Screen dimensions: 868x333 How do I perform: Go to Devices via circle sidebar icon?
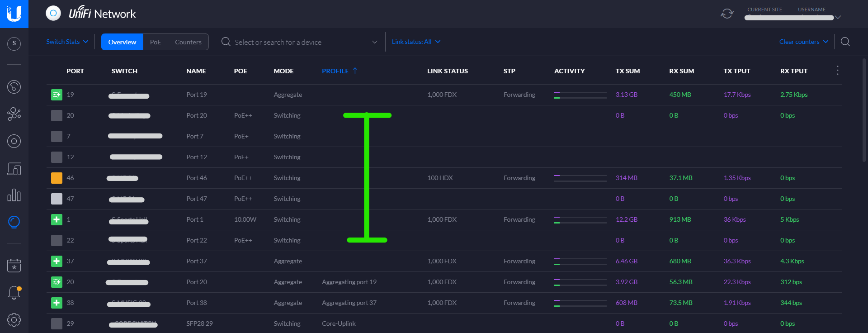[14, 141]
